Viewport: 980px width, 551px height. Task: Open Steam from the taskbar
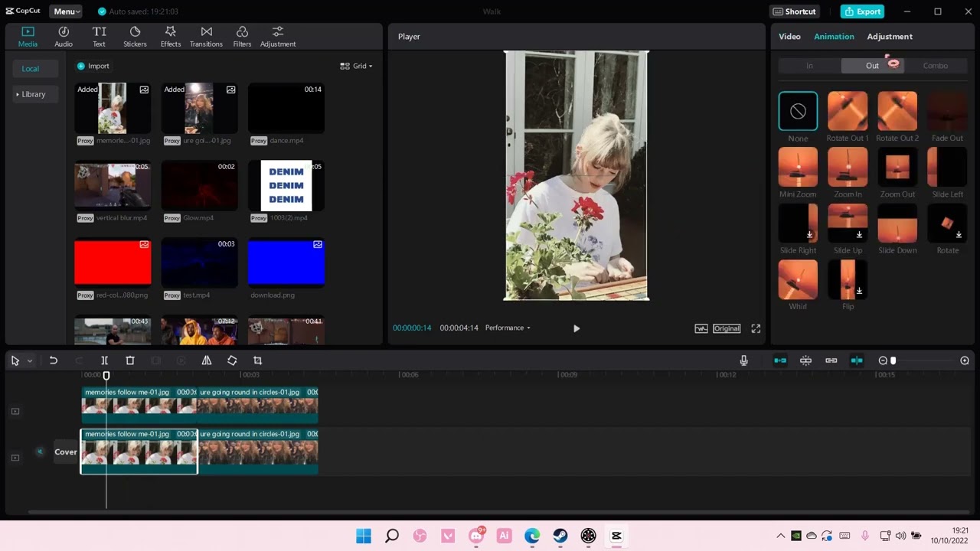pos(560,536)
